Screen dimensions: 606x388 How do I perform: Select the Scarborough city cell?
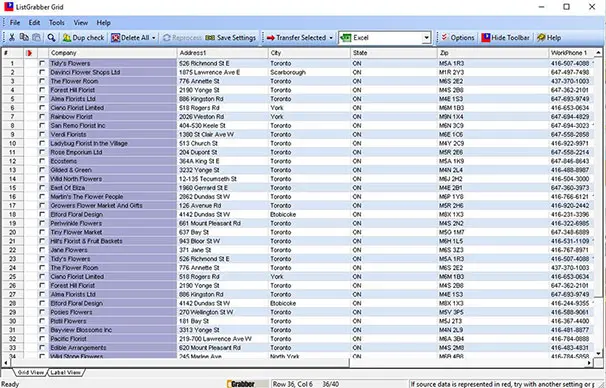[x=309, y=72]
